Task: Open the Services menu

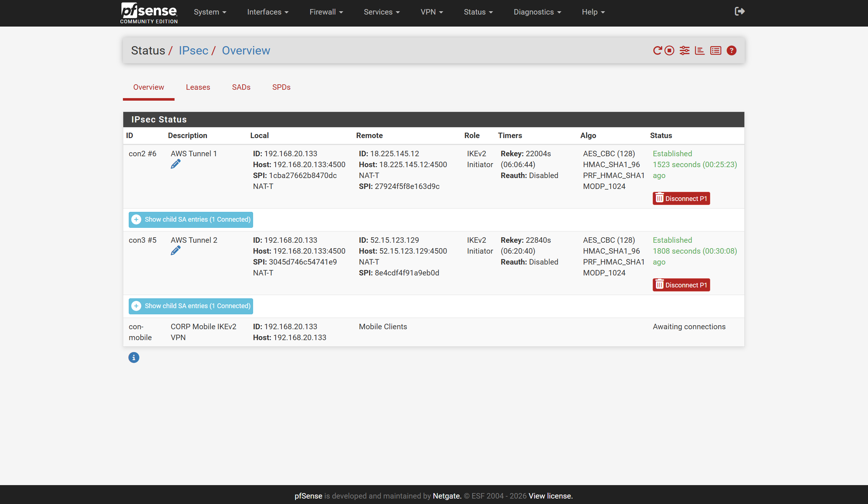Action: click(381, 12)
